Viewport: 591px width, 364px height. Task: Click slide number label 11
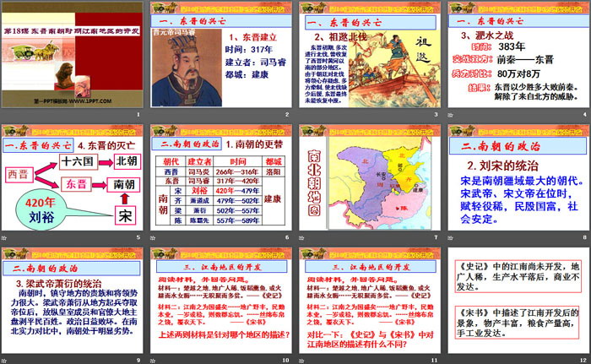pos(435,361)
